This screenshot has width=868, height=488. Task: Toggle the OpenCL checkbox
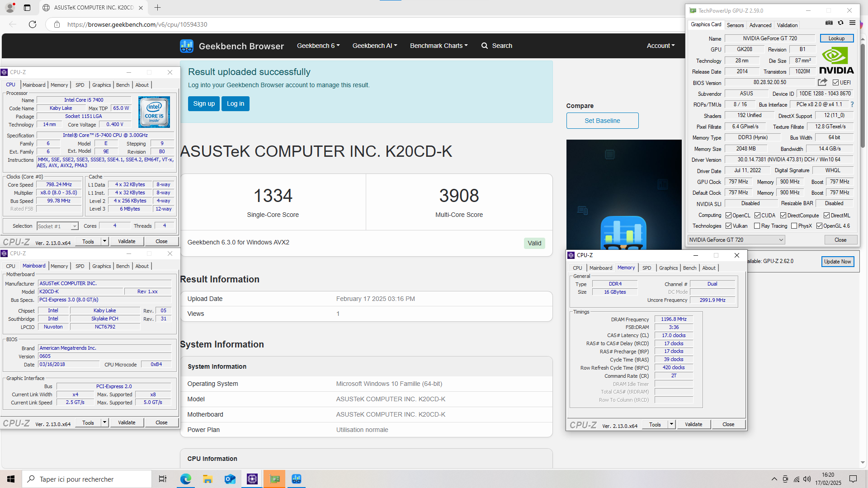pos(728,216)
